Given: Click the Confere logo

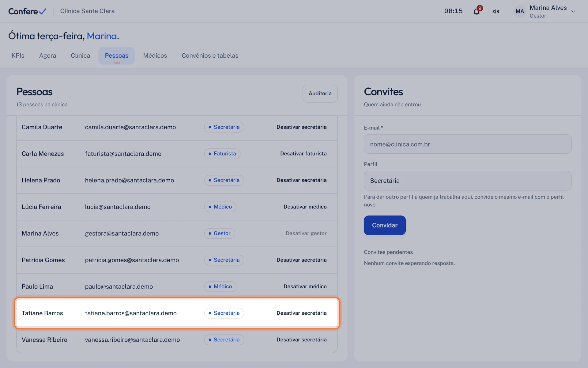Looking at the screenshot, I should coord(27,11).
